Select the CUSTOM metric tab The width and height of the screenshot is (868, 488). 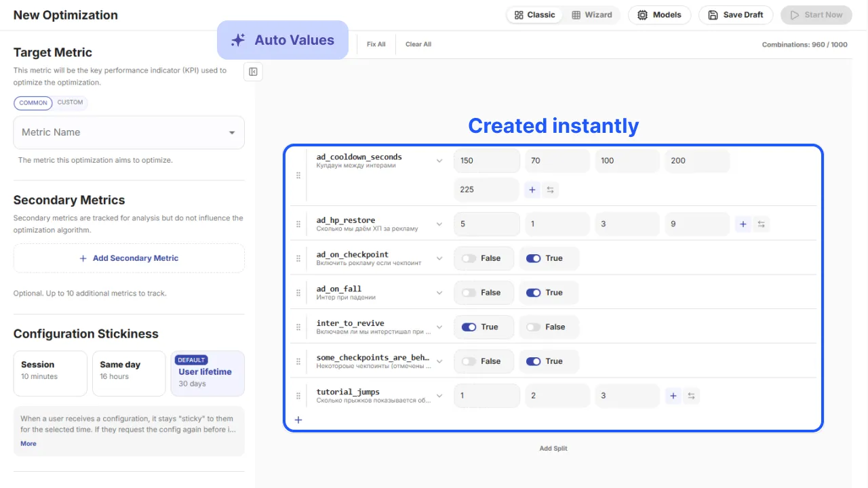pos(70,103)
